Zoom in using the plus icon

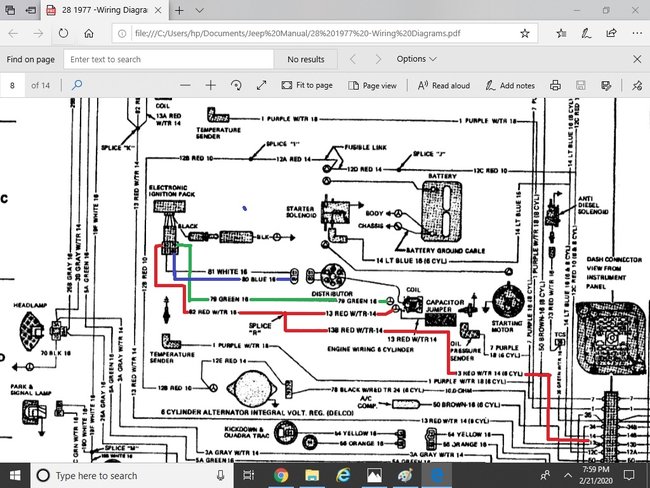click(x=211, y=85)
